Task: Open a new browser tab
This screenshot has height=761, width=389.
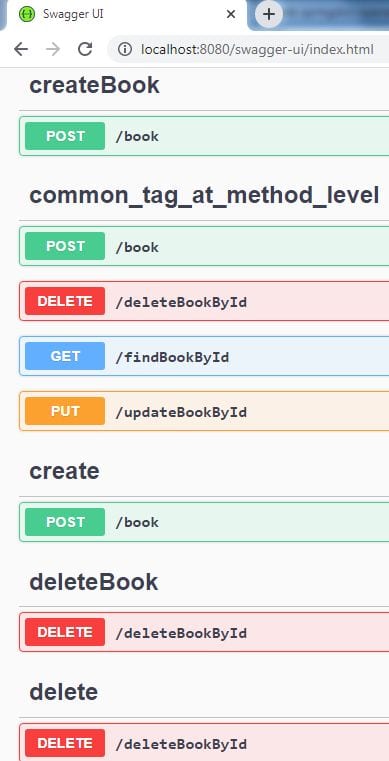Action: (269, 15)
